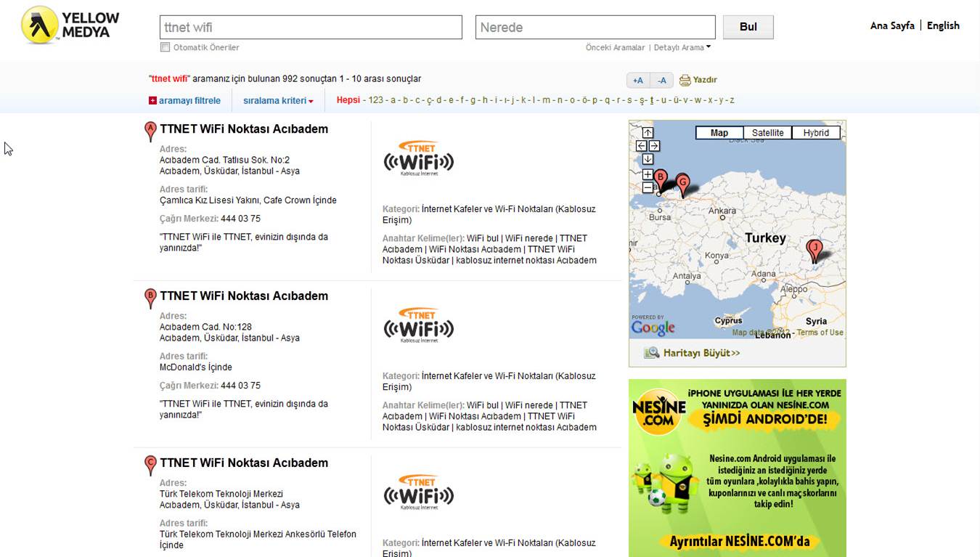Select the Map view tab
980x557 pixels.
[x=719, y=132]
